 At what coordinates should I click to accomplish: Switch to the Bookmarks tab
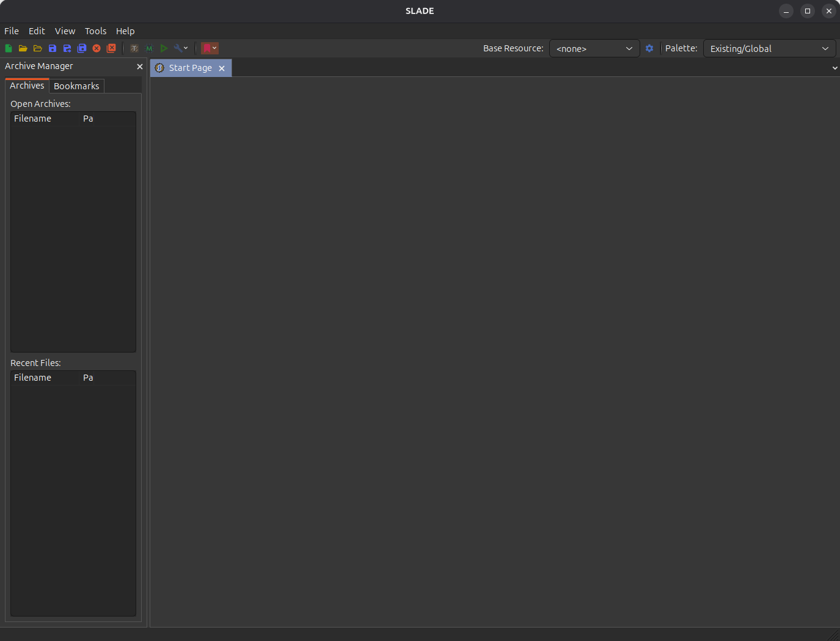pos(76,86)
